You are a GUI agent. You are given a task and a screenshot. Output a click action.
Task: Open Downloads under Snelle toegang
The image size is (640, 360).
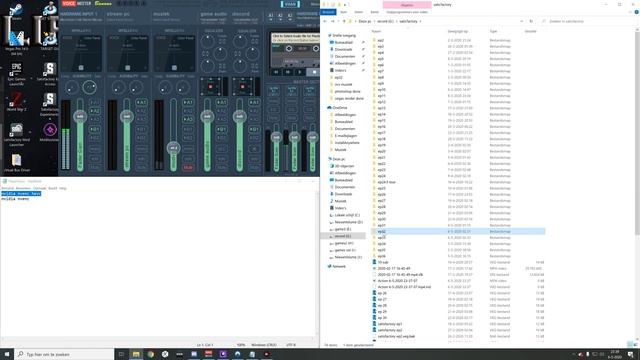point(343,49)
